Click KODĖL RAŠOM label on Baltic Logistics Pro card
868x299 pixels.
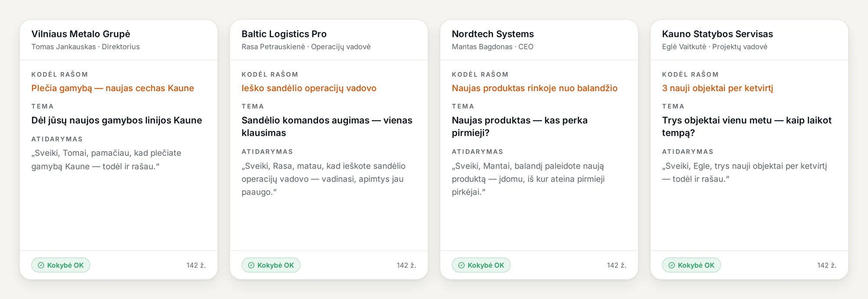pyautogui.click(x=270, y=75)
